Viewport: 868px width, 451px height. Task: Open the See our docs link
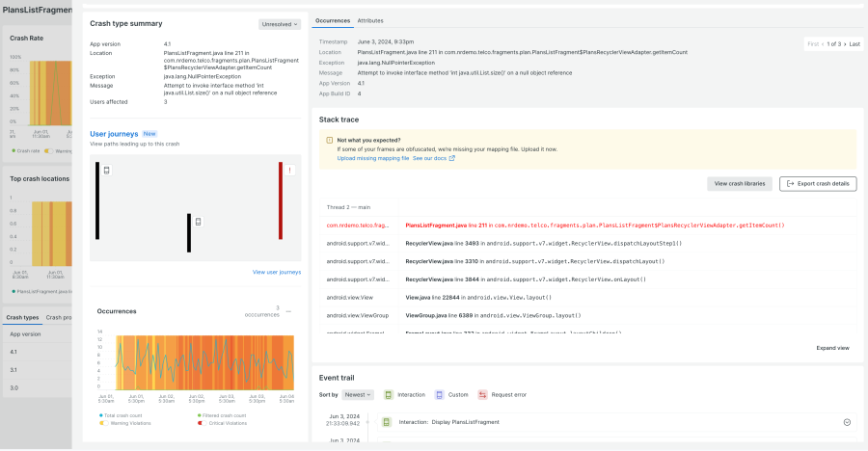(433, 158)
